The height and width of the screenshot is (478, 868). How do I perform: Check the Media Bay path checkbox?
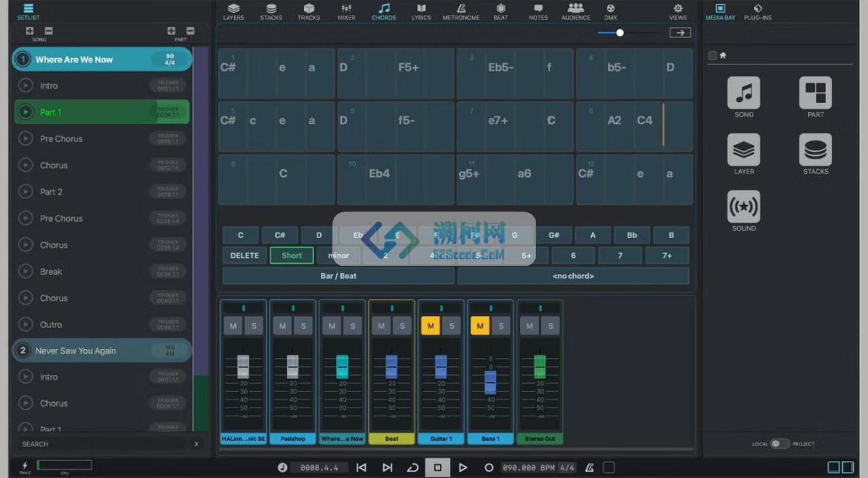712,56
